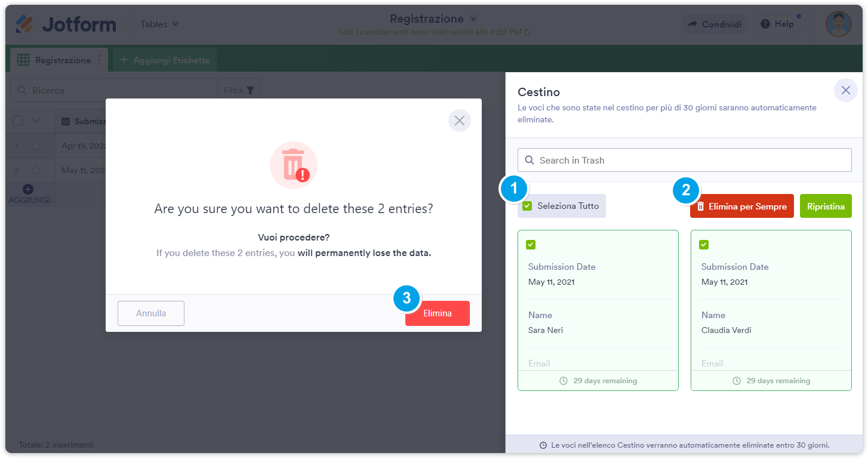Toggle the Seleziona Tutto checkbox
Screen dimensions: 868x459
(x=527, y=206)
